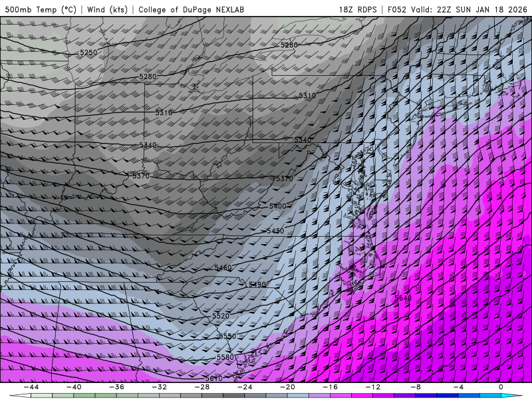Click the 500mb Temp (°C) title text
This screenshot has width=532, height=399.
coord(41,9)
